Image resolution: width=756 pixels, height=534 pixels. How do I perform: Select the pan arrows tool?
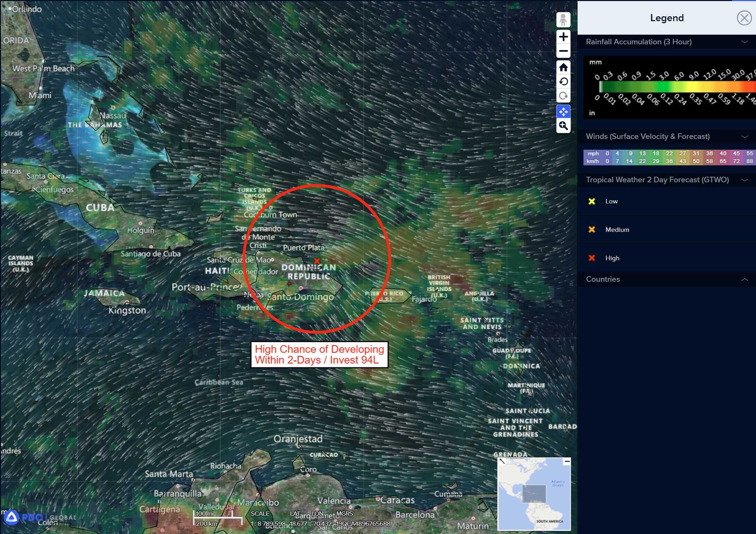(x=563, y=112)
